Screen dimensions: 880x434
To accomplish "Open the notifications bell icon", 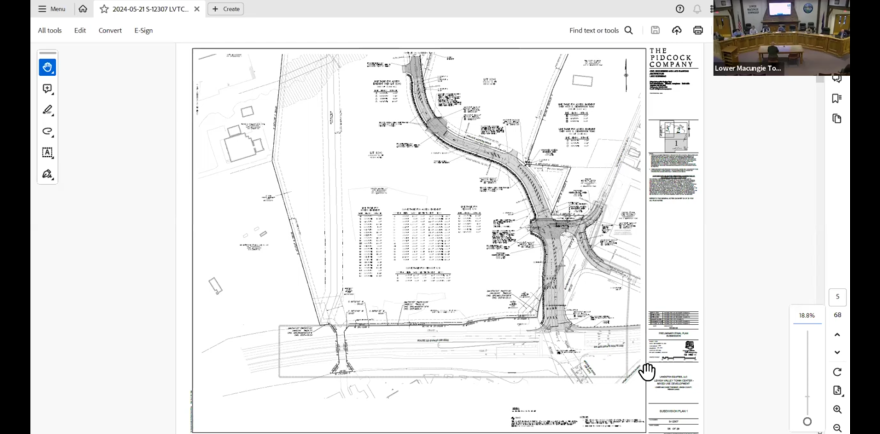I will [697, 9].
